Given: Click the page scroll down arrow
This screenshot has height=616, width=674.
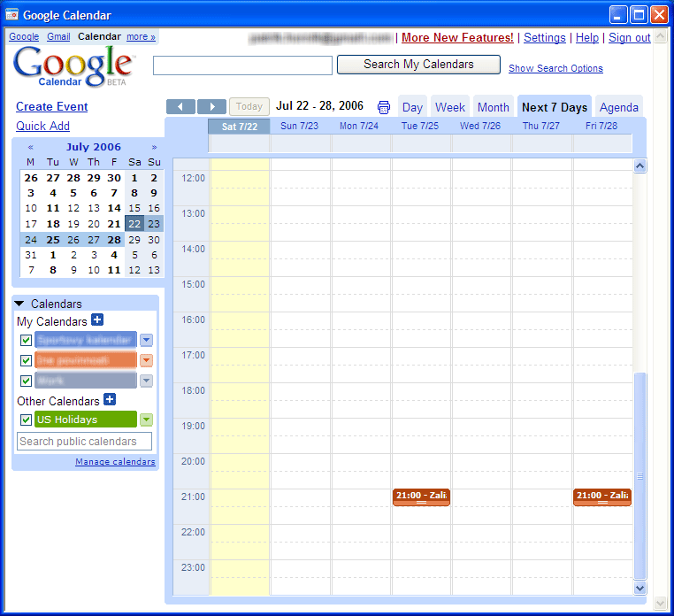Looking at the screenshot, I should pyautogui.click(x=660, y=603).
